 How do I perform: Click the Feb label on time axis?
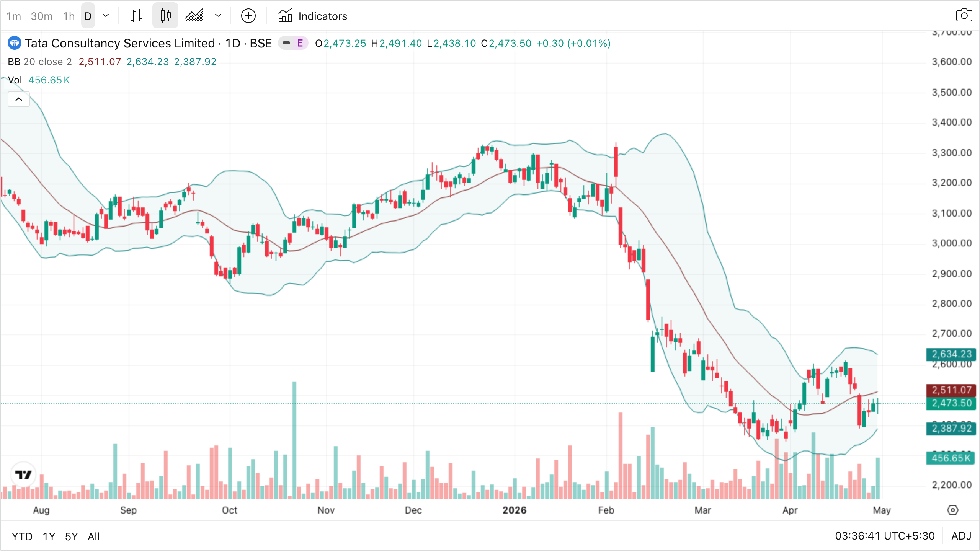tap(606, 510)
